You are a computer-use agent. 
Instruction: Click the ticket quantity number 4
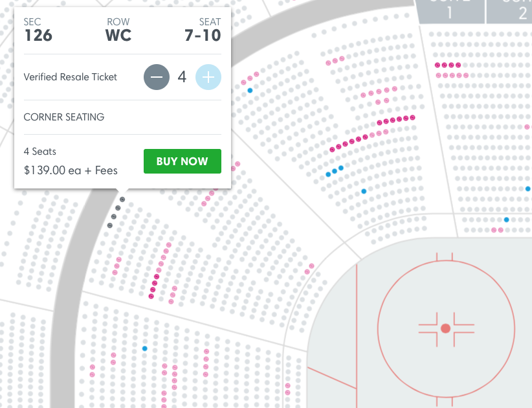point(182,77)
